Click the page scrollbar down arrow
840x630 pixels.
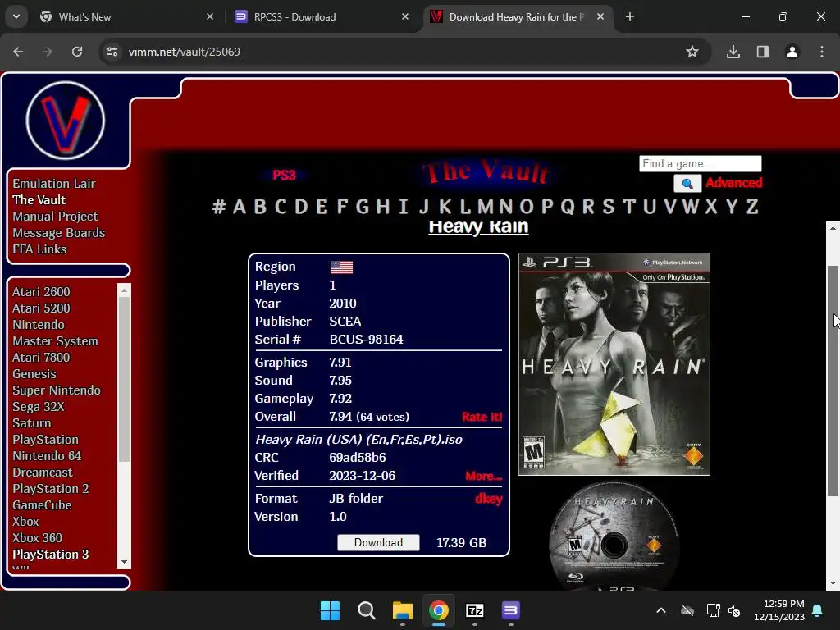coord(833,583)
